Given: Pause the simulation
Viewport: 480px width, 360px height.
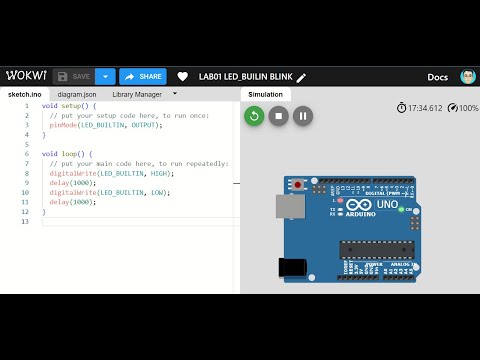Looking at the screenshot, I should pyautogui.click(x=303, y=116).
